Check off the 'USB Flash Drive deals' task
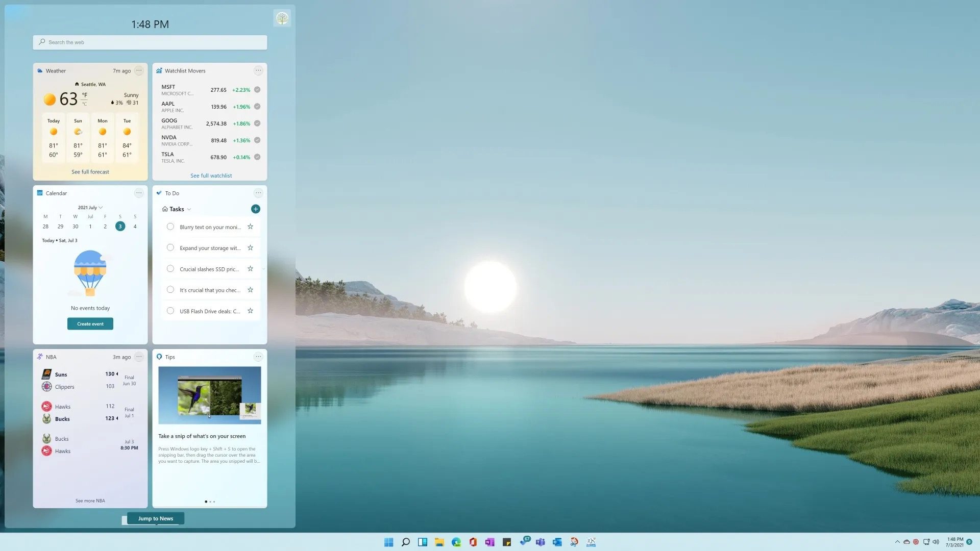 (x=170, y=311)
